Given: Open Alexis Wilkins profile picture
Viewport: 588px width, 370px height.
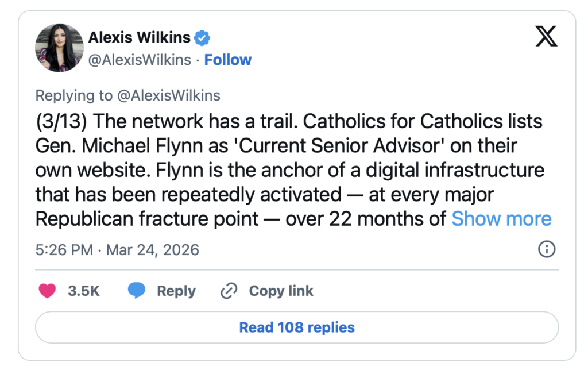Looking at the screenshot, I should pyautogui.click(x=59, y=48).
